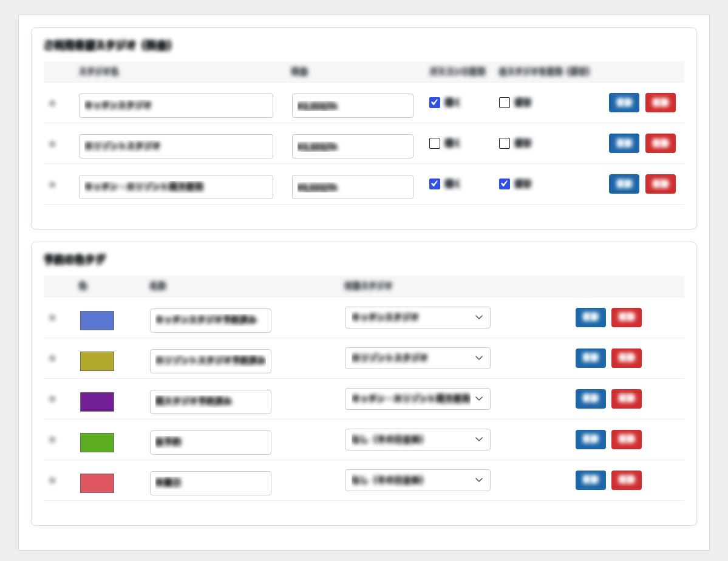Screen dimensions: 728x561
Task: Uncheck the first checkbox in the first studio row
Action: click(x=435, y=103)
